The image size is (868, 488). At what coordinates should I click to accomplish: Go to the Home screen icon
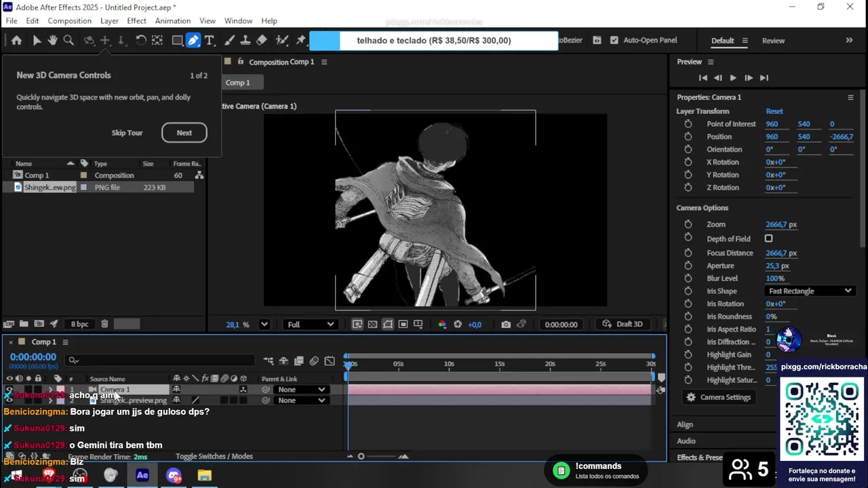click(16, 41)
